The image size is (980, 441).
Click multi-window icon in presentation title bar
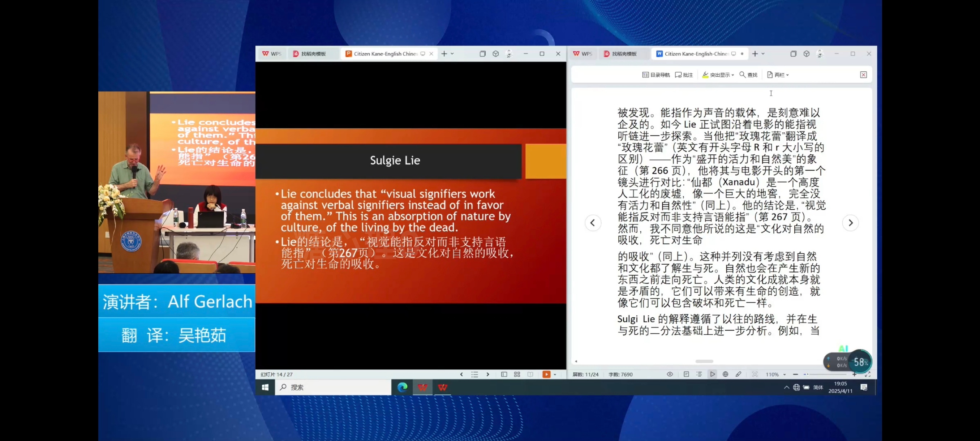482,53
